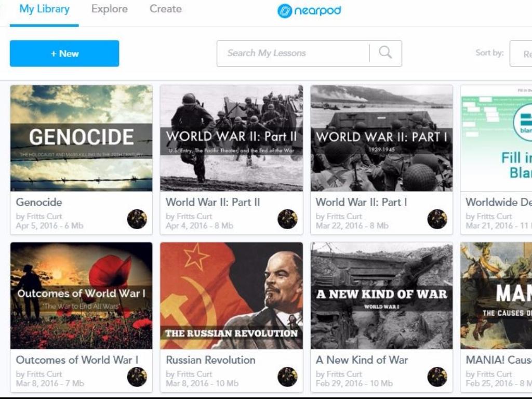Screen dimensions: 532x399
Task: Select the World War II: Part I thumbnail
Action: click(381, 138)
